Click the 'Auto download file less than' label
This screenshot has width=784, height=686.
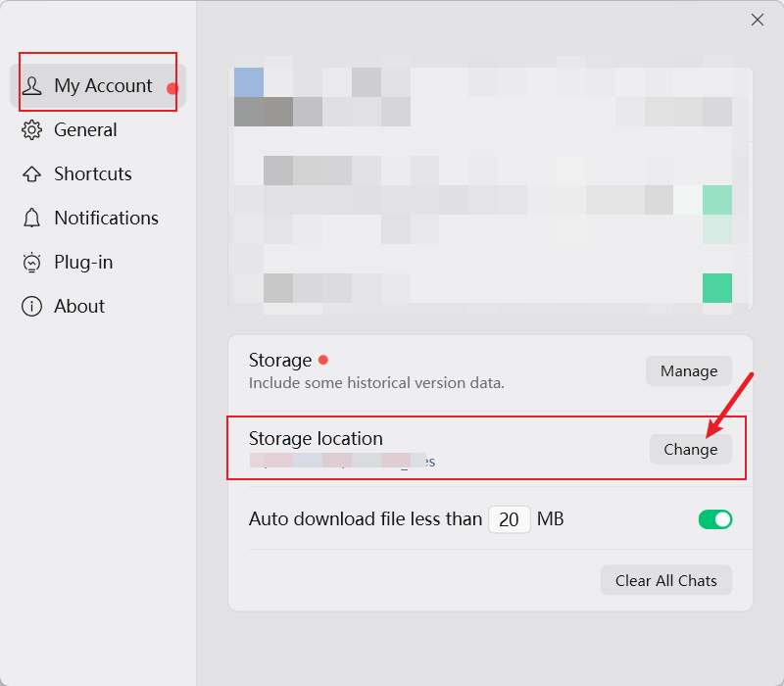[366, 519]
